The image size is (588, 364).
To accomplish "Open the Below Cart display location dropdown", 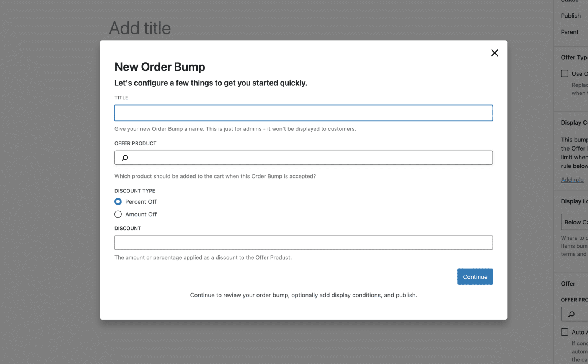I will click(576, 222).
